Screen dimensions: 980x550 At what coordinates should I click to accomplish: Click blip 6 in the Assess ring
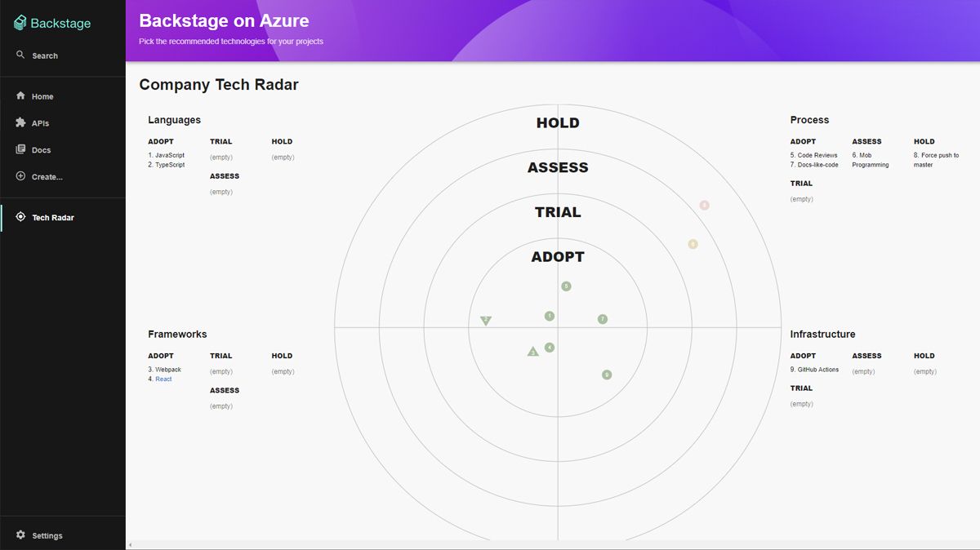(x=693, y=244)
